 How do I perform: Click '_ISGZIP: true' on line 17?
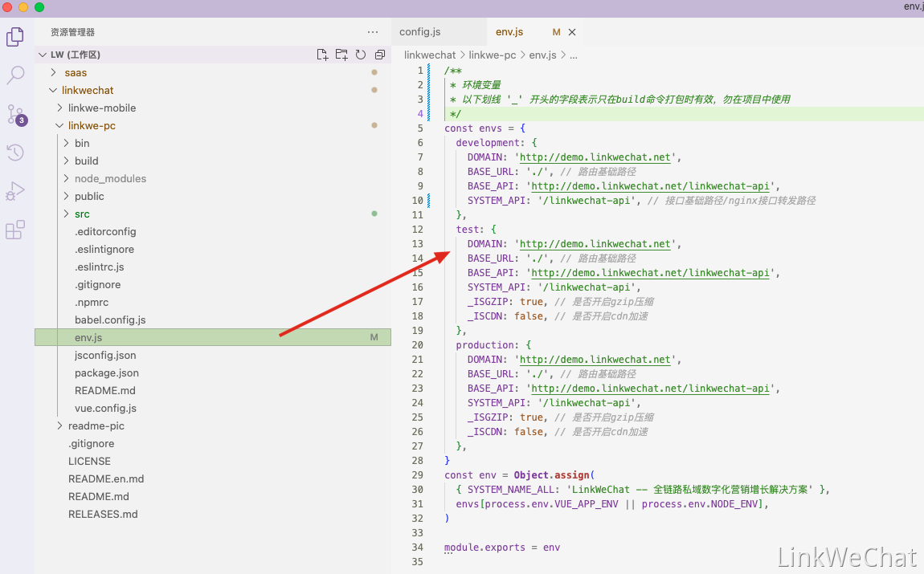point(507,301)
